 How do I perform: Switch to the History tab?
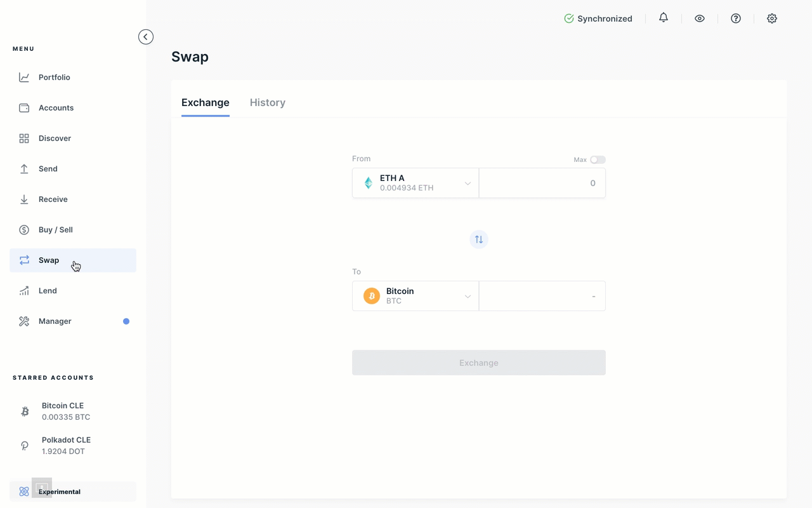[268, 102]
